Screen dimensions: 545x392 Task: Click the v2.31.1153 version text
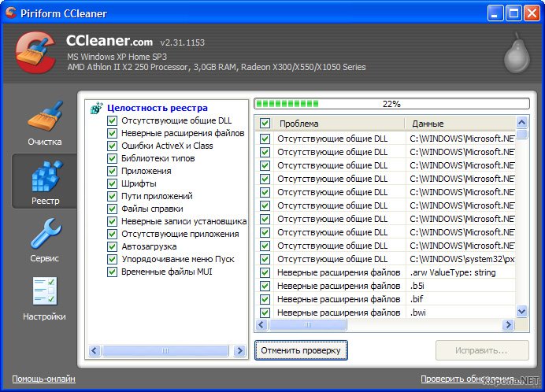[x=183, y=43]
